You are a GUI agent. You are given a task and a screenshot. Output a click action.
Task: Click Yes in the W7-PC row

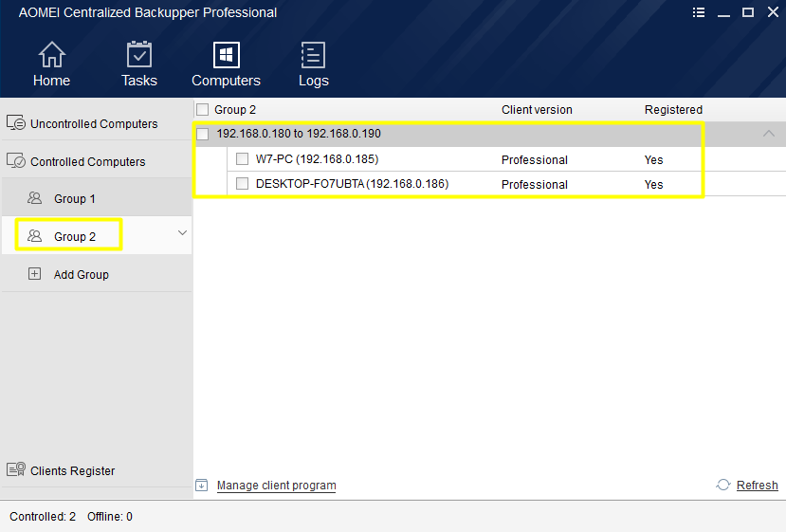point(653,160)
